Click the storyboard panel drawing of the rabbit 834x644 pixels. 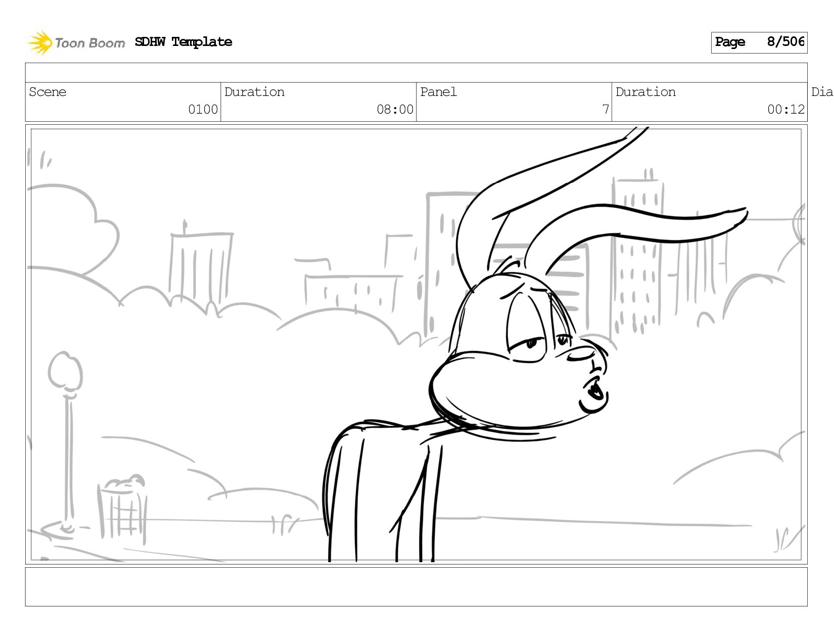coord(416,344)
